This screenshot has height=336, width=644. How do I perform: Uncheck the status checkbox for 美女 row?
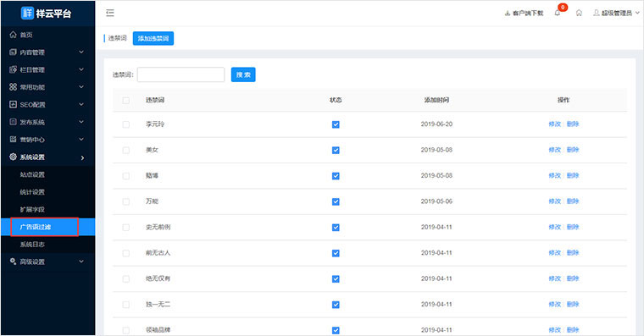pos(336,150)
